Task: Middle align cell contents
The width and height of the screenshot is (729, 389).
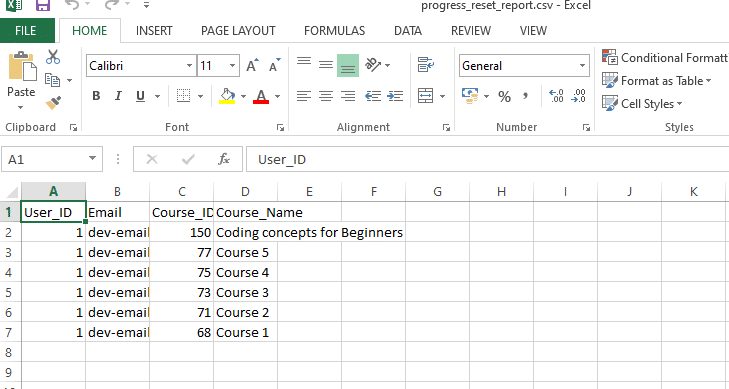Action: (x=325, y=65)
